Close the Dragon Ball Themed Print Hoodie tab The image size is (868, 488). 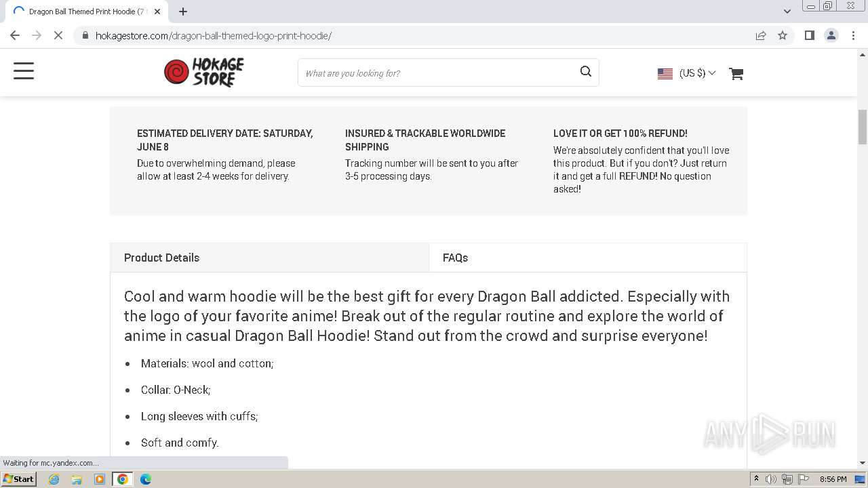tap(157, 12)
